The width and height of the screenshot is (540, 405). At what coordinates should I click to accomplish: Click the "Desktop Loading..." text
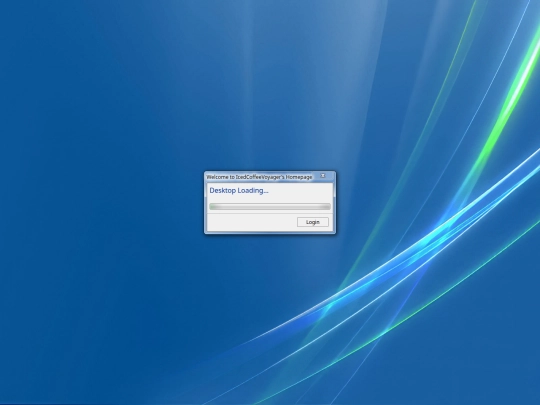coord(239,190)
